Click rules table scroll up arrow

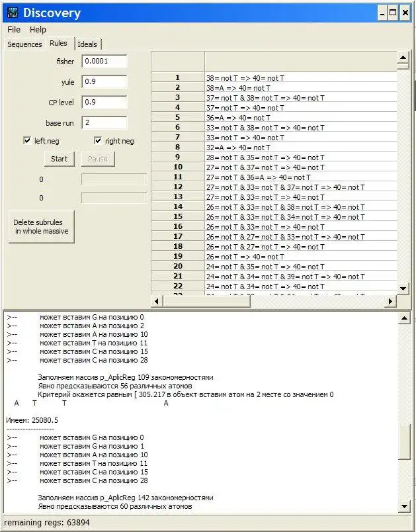tap(403, 58)
